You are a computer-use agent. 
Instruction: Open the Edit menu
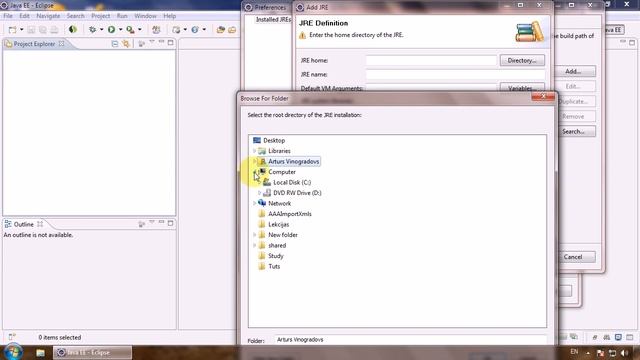click(x=24, y=16)
